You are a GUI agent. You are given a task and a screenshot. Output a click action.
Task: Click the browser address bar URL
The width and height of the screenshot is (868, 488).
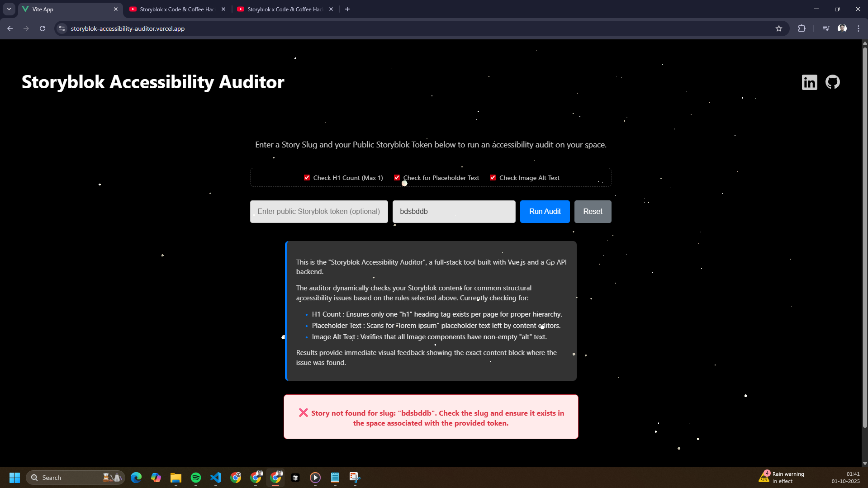pos(128,28)
